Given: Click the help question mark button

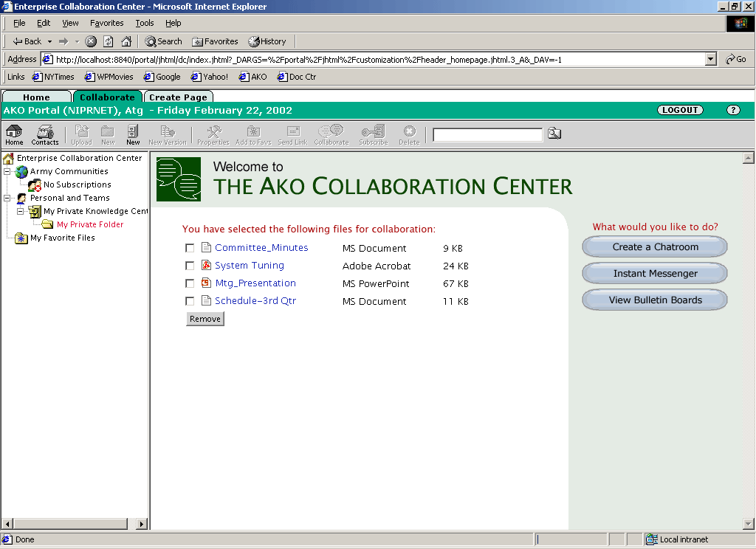Looking at the screenshot, I should pos(732,110).
